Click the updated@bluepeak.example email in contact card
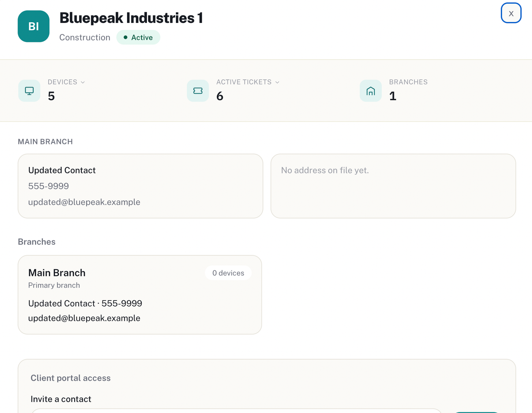This screenshot has width=532, height=413. (84, 202)
